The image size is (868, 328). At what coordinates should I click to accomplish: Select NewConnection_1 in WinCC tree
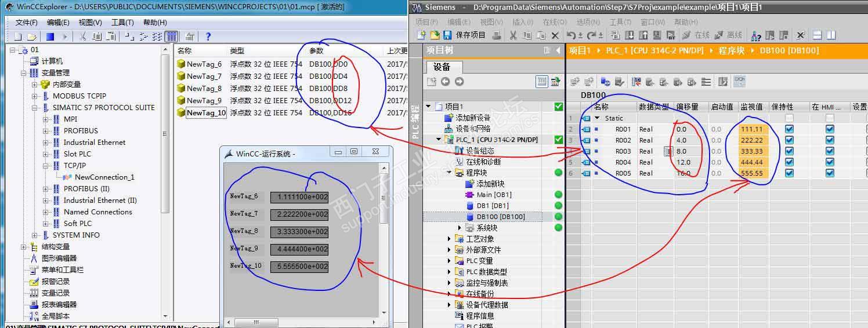click(x=104, y=177)
